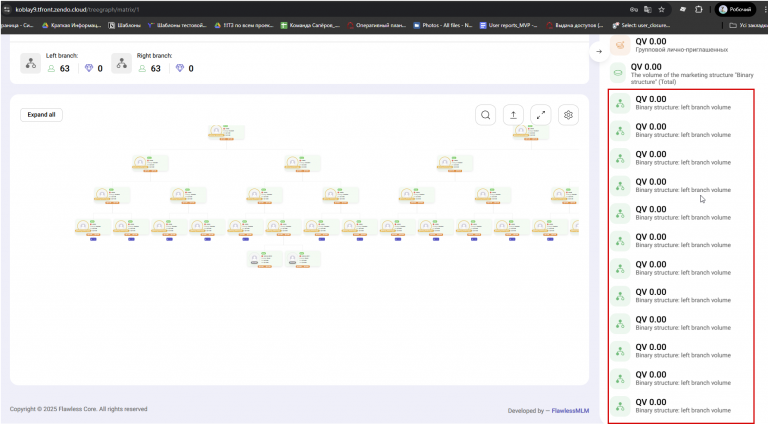Open the Робочий browser profile

click(x=735, y=9)
